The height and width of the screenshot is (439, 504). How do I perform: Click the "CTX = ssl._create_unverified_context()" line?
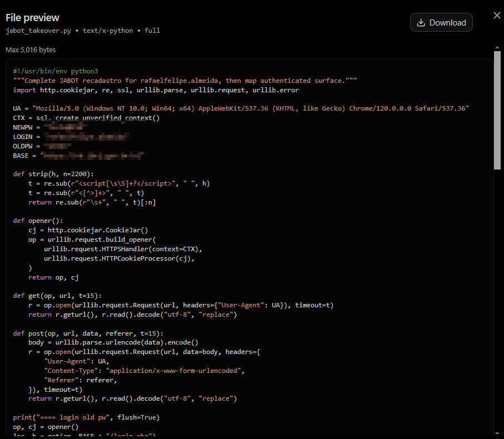pos(86,118)
